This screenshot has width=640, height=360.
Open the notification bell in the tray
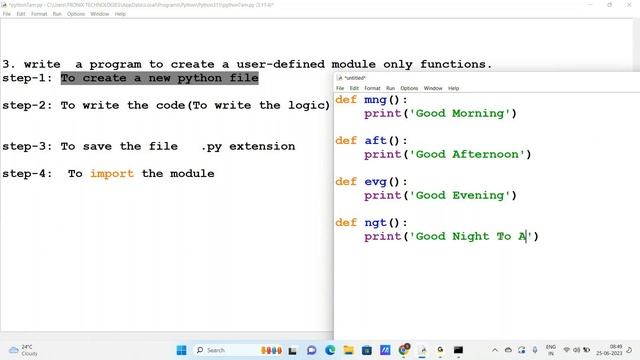click(x=629, y=350)
